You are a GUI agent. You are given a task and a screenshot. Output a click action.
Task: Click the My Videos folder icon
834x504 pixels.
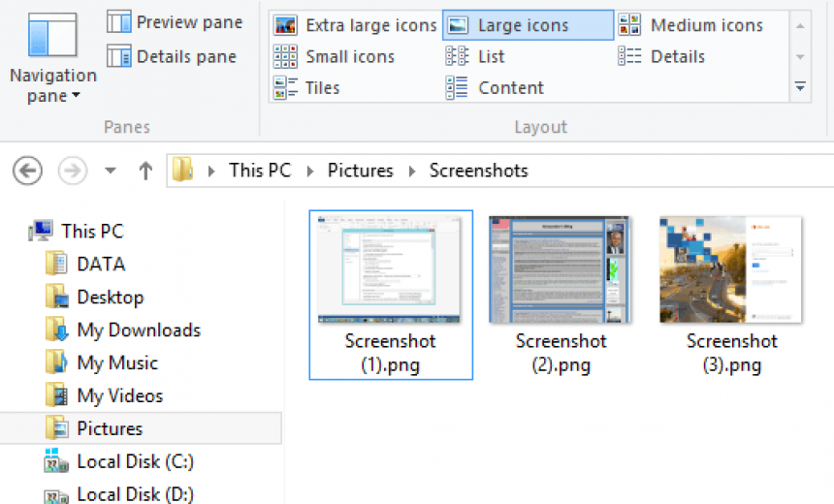[x=56, y=395]
